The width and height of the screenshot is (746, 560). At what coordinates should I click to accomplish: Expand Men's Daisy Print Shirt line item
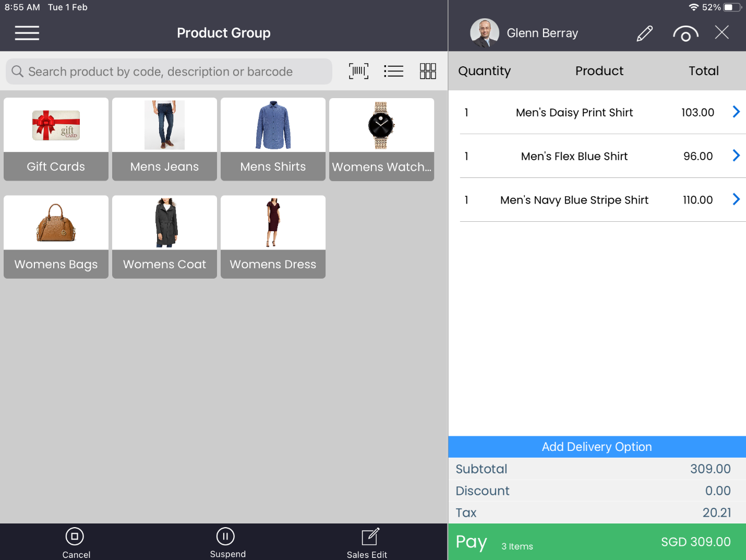tap(736, 112)
